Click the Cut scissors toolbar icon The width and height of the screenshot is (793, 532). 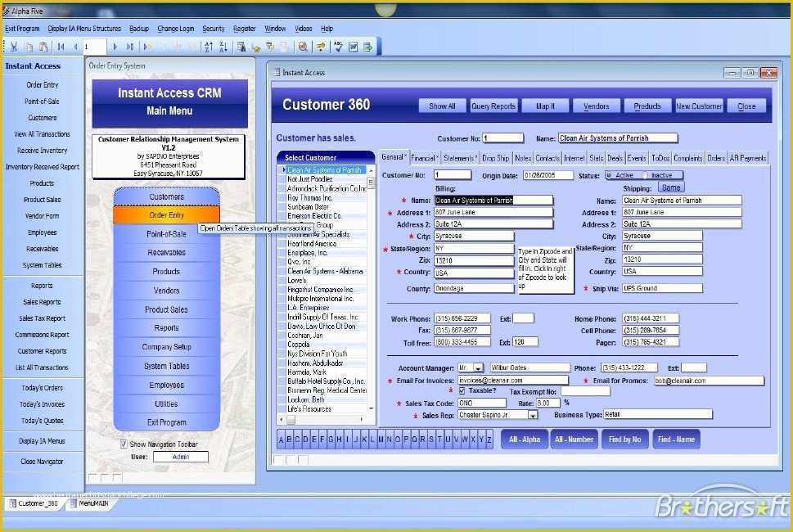[x=14, y=47]
